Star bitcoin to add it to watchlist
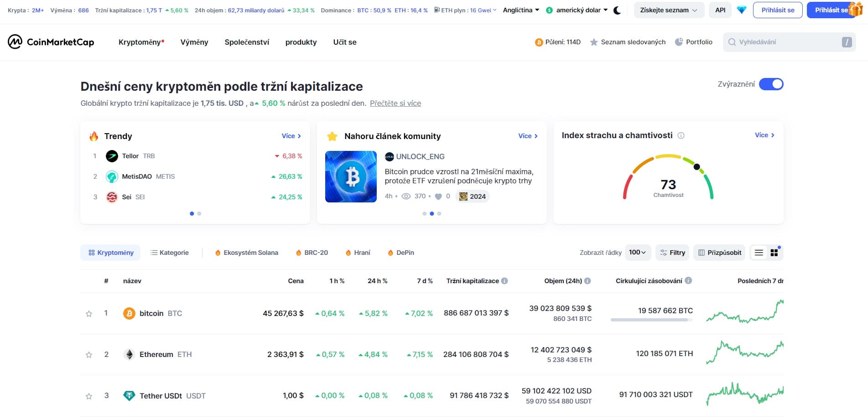This screenshot has width=868, height=419. [89, 313]
